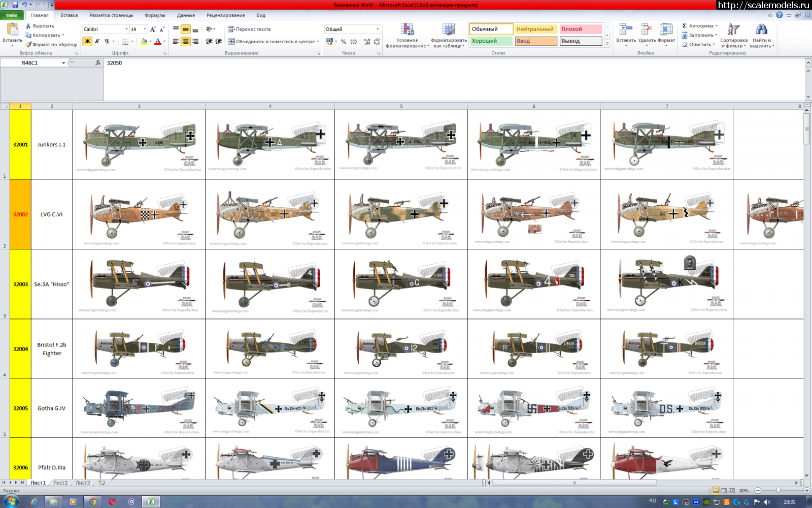Viewport: 812px width, 508px height.
Task: Click the Format Painter brush icon
Action: [x=29, y=45]
